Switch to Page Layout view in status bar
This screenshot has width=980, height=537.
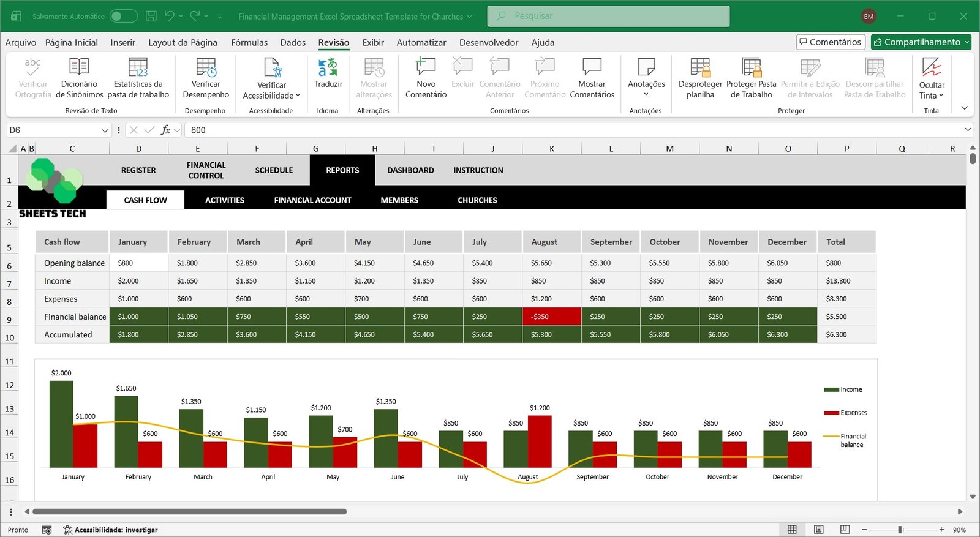pos(818,530)
